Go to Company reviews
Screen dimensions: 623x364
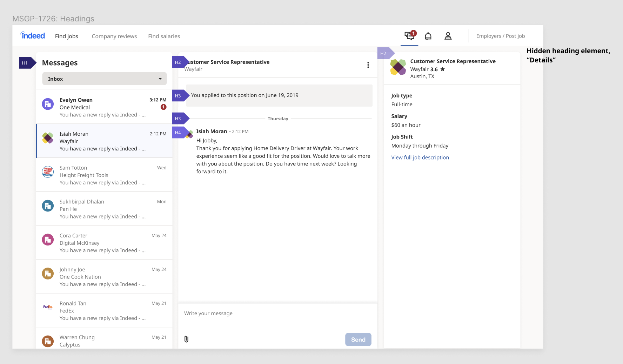coord(114,36)
